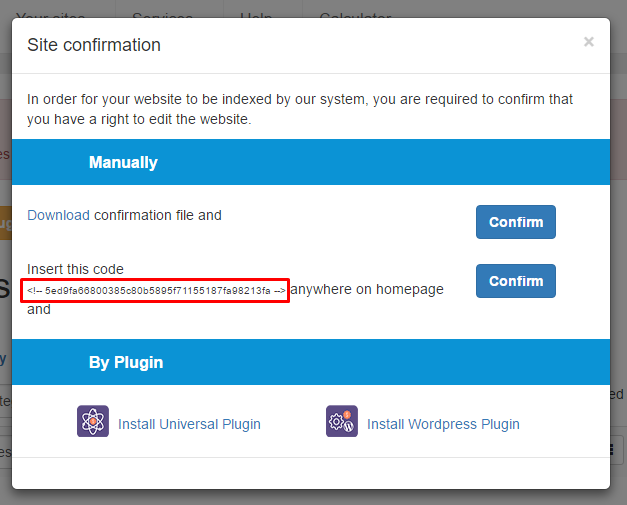Click the Universal Plugin atom icon
The width and height of the screenshot is (627, 505).
[x=93, y=421]
